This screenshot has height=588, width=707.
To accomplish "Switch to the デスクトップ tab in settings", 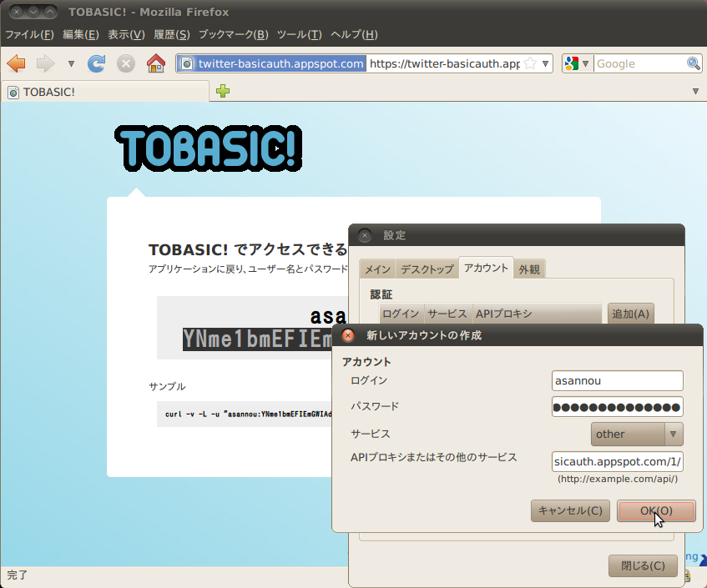I will click(427, 269).
